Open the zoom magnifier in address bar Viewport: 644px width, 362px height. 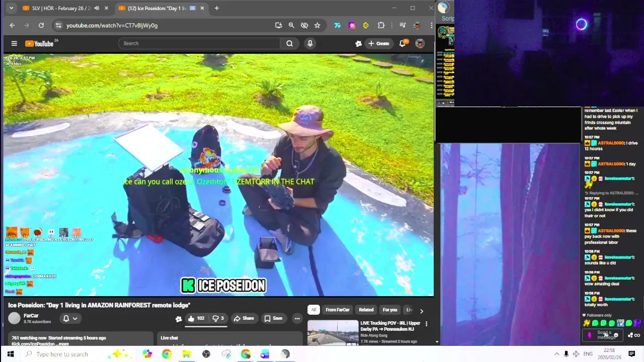point(291,25)
